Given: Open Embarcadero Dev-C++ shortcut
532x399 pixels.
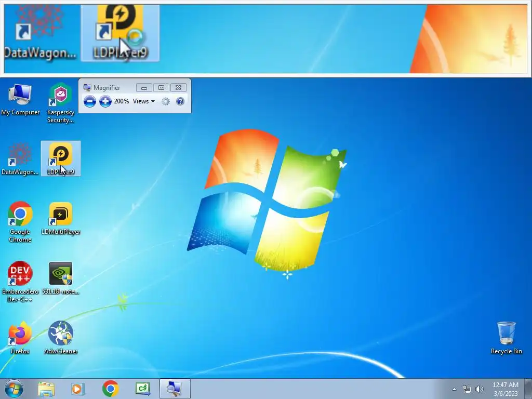Looking at the screenshot, I should [20, 282].
